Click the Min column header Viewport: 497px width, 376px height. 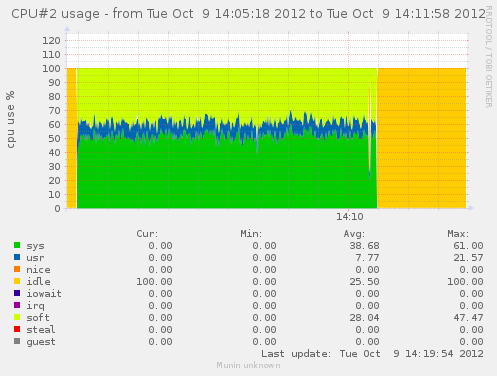(x=251, y=234)
